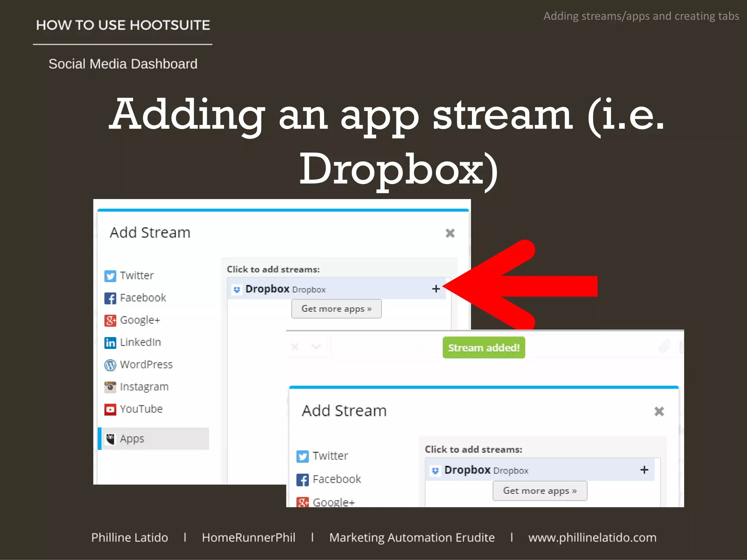Click the www.phillinelatido.com footer text
This screenshot has height=560, width=747.
592,538
